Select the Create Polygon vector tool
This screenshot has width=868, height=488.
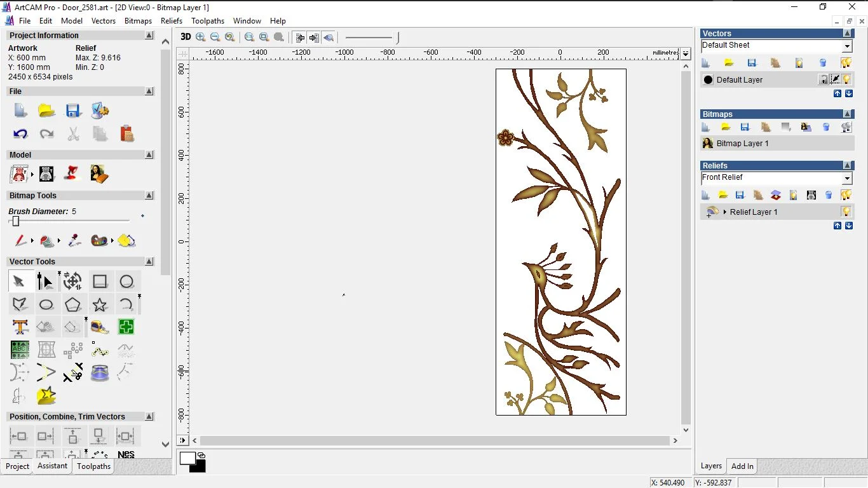[x=73, y=304]
